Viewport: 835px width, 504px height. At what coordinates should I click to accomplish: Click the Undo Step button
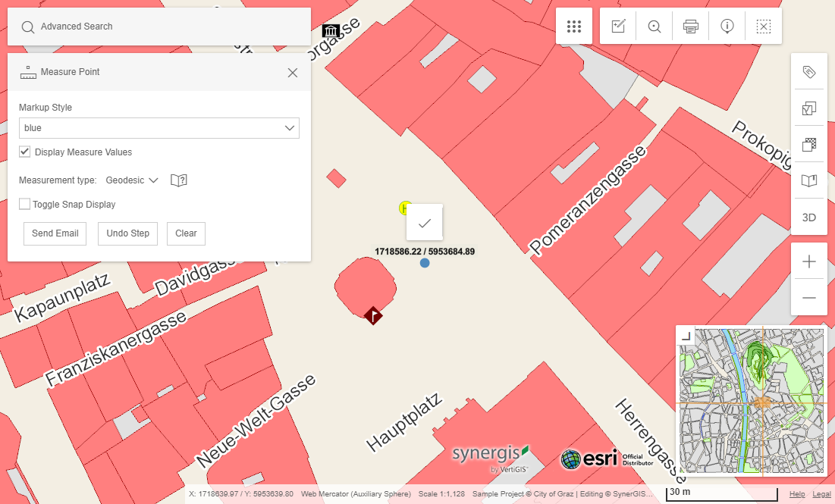[127, 233]
